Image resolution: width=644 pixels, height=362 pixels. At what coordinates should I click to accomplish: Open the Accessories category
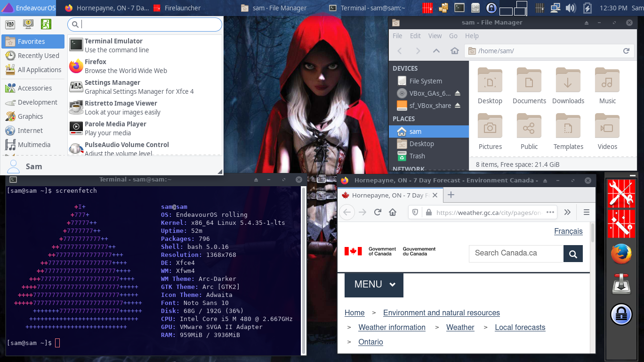tap(33, 88)
